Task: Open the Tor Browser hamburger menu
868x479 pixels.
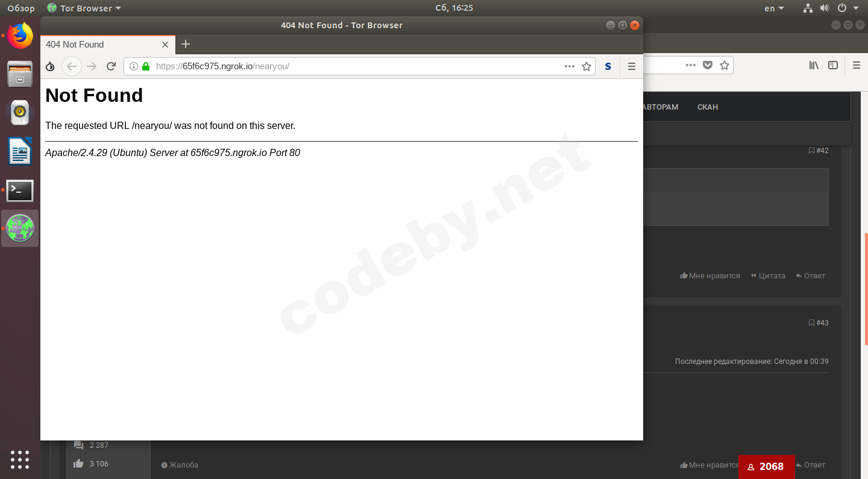Action: 632,66
